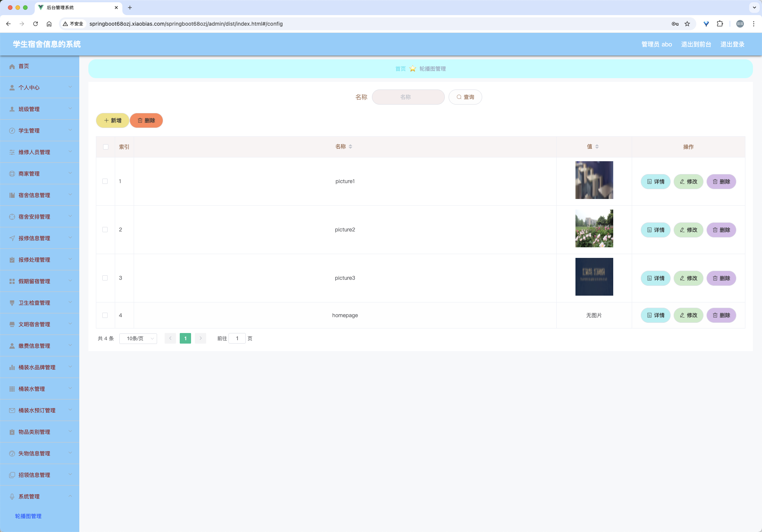Click the compass icon next to 学生管理
This screenshot has height=532, width=762.
12,131
